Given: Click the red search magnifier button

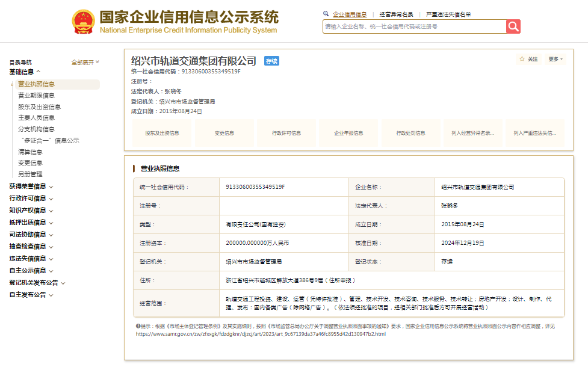Looking at the screenshot, I should tap(513, 26).
